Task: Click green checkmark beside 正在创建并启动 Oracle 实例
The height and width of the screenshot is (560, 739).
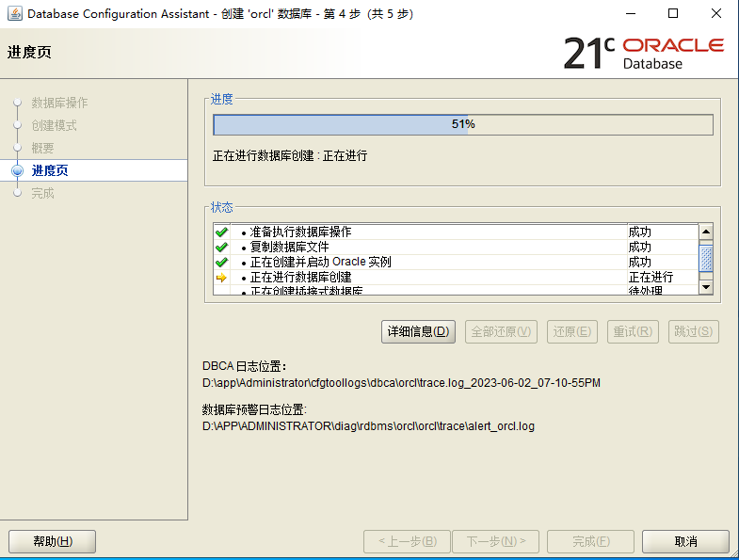Action: (x=221, y=262)
